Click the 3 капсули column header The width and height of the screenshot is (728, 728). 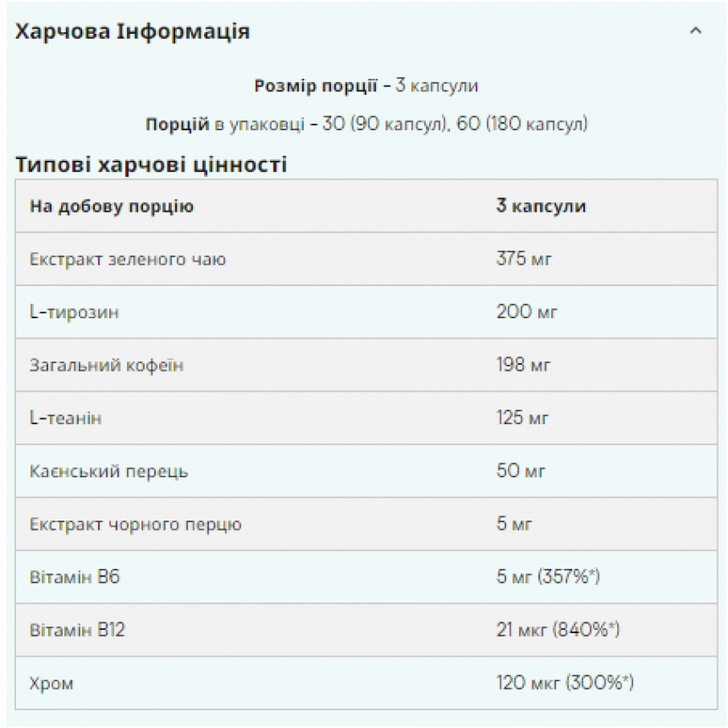pos(542,206)
